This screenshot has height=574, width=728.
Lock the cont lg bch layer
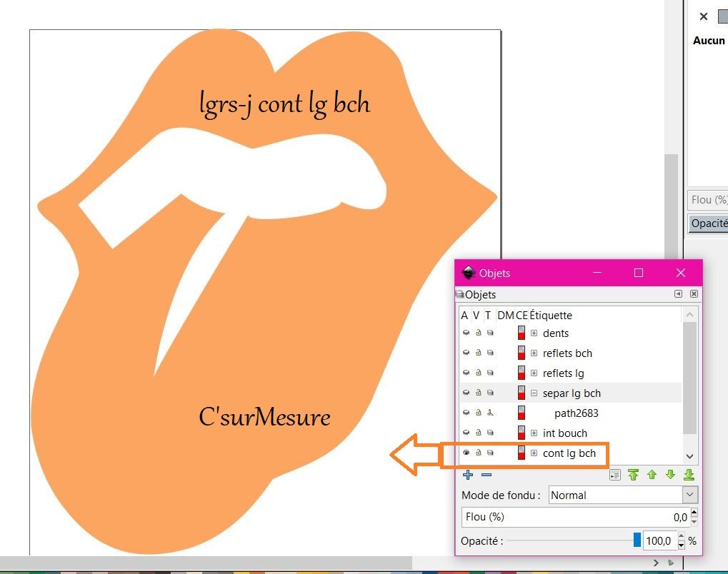click(478, 453)
